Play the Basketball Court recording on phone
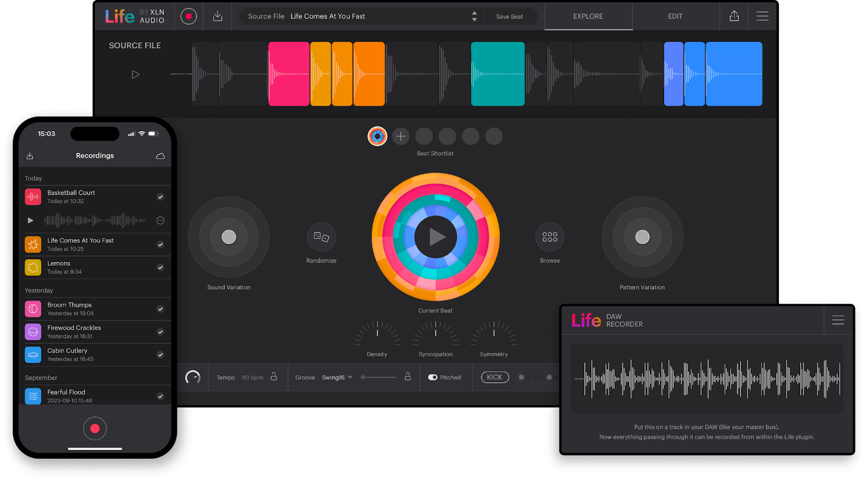The image size is (868, 482). click(x=30, y=220)
